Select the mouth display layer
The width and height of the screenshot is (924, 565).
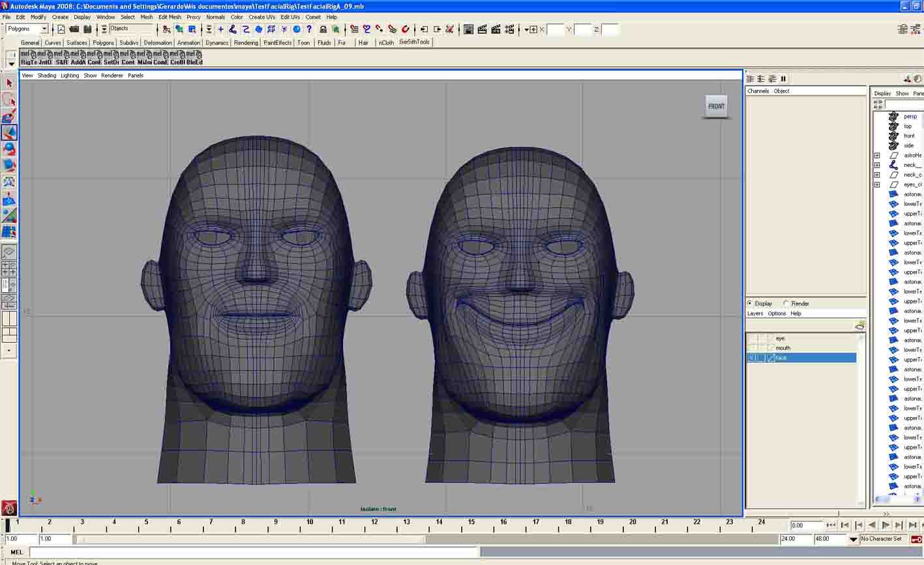(783, 348)
